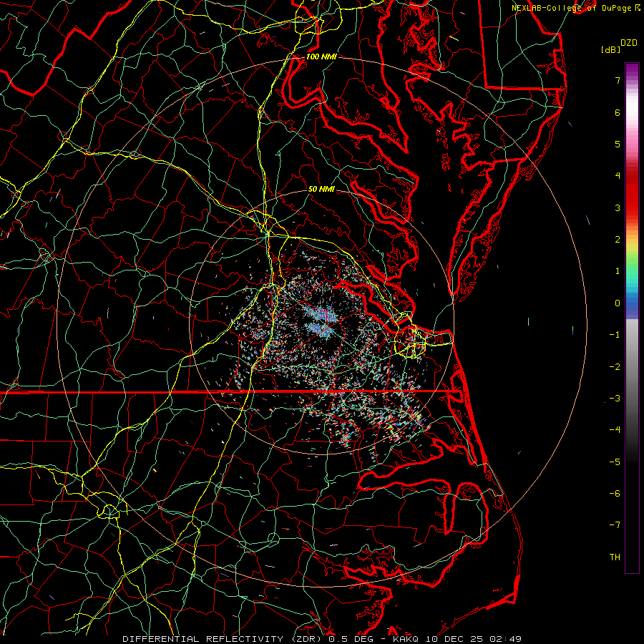Viewport: 644px width, 644px height.
Task: Click the legend value 2
Action: click(x=618, y=240)
